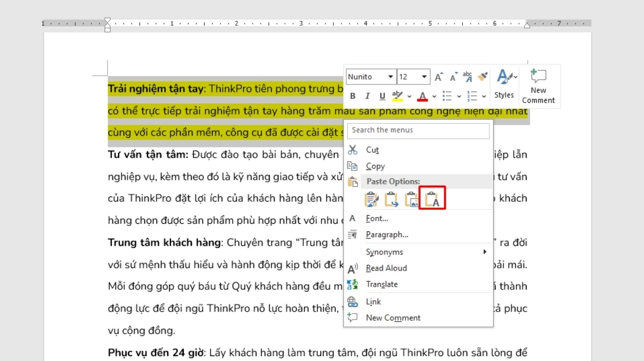Open font color dropdown arrow
Viewport: 644px width, 361px height.
click(434, 96)
